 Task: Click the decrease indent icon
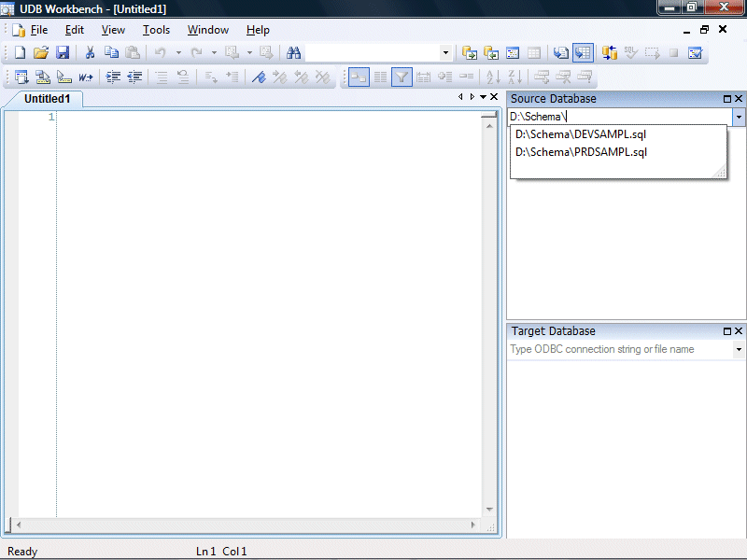coord(134,77)
